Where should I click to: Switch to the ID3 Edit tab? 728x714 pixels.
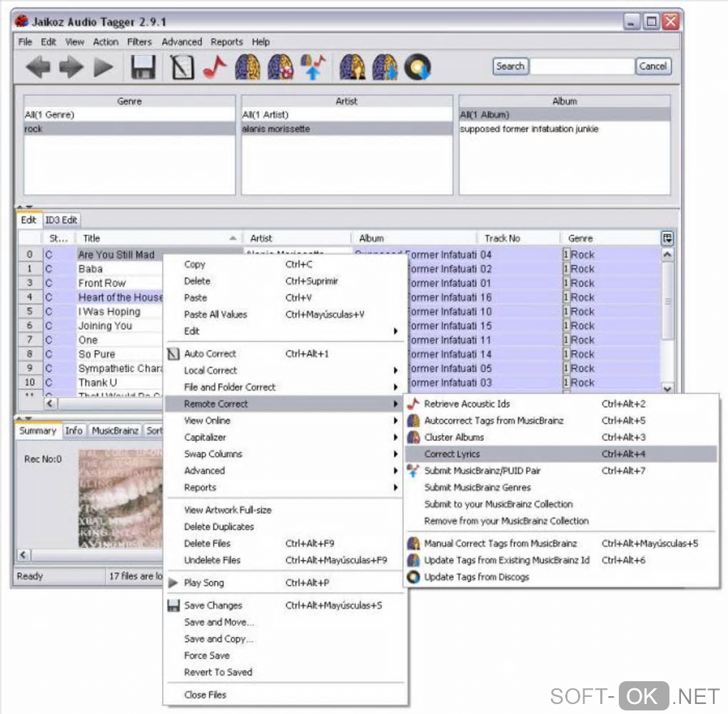[x=61, y=220]
